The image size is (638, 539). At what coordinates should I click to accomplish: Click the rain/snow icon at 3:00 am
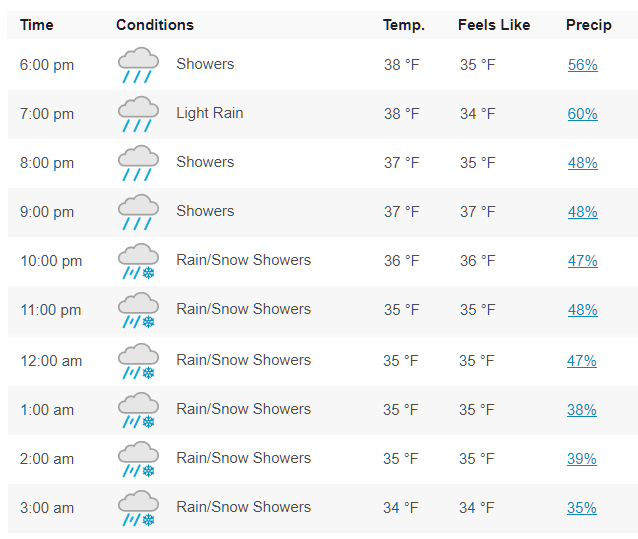coord(138,508)
